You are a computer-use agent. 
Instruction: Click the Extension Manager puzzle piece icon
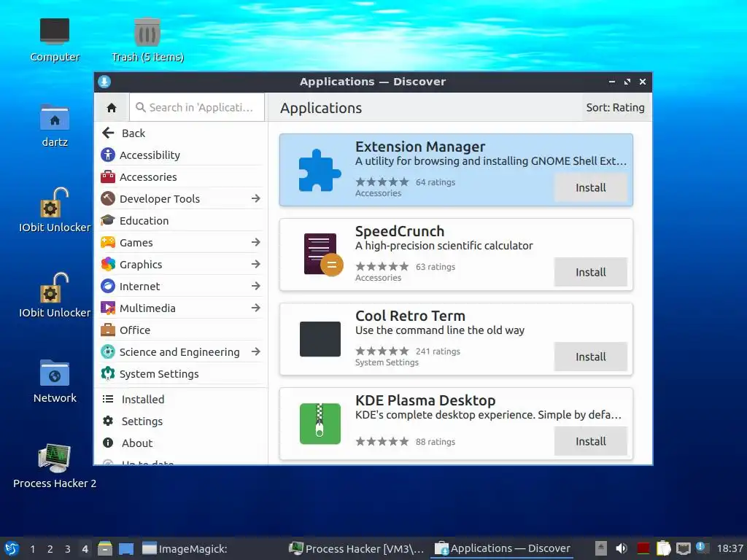[320, 170]
